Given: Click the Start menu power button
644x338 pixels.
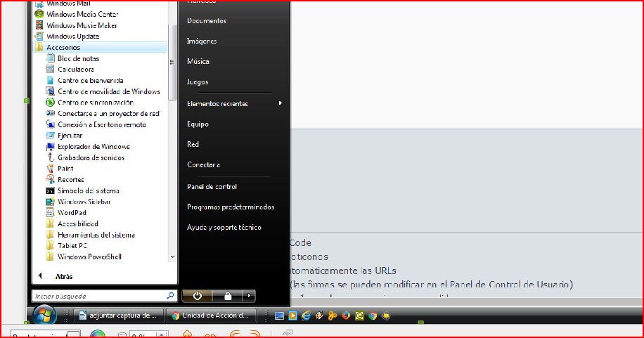Looking at the screenshot, I should click(x=197, y=296).
